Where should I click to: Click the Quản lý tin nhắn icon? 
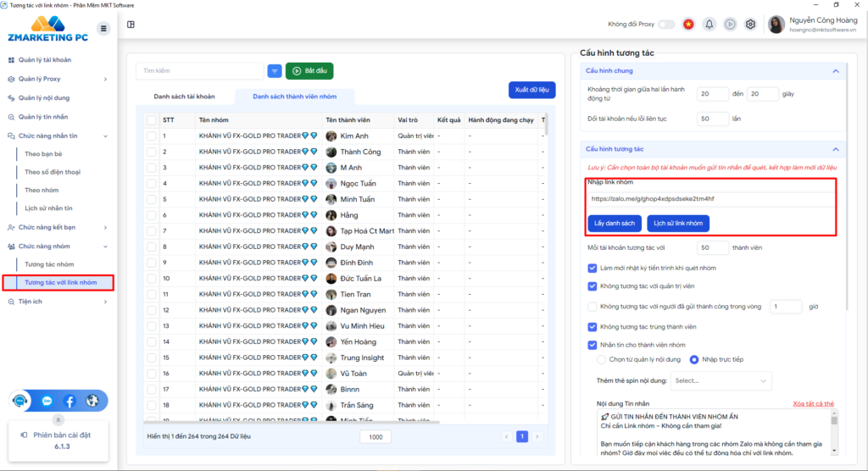(11, 117)
